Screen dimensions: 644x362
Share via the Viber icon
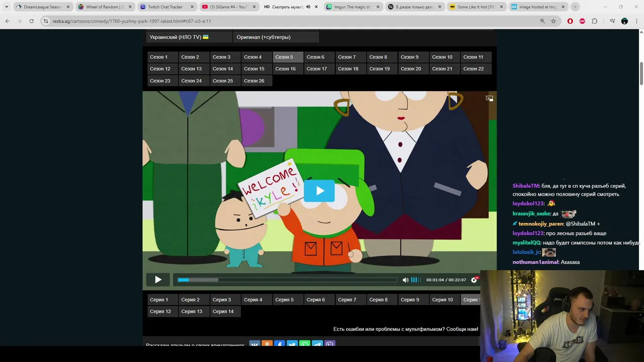[330, 345]
